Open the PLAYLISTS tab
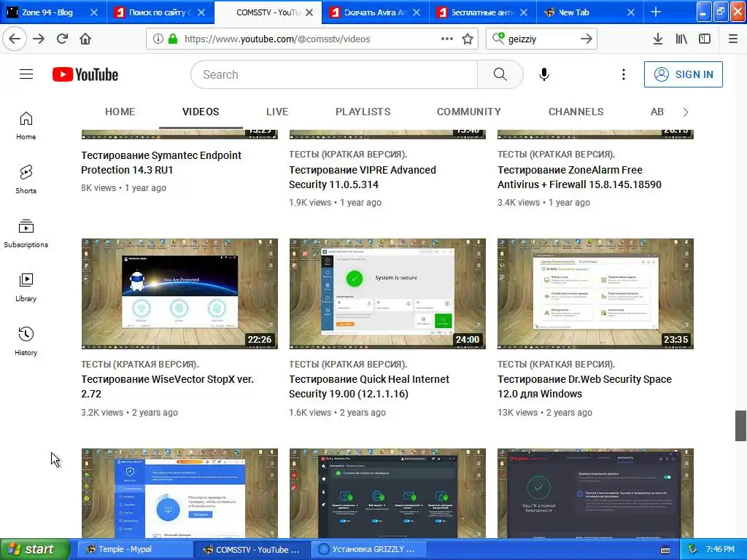The image size is (747, 560). tap(363, 112)
